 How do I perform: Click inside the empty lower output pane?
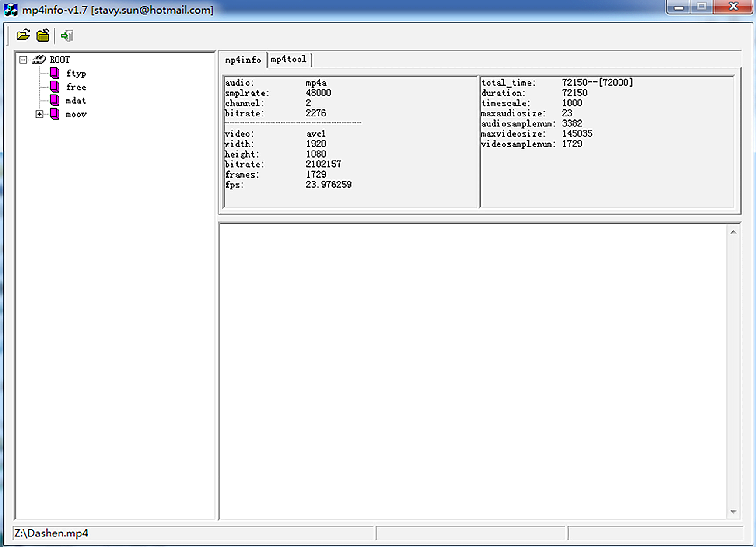coord(472,371)
